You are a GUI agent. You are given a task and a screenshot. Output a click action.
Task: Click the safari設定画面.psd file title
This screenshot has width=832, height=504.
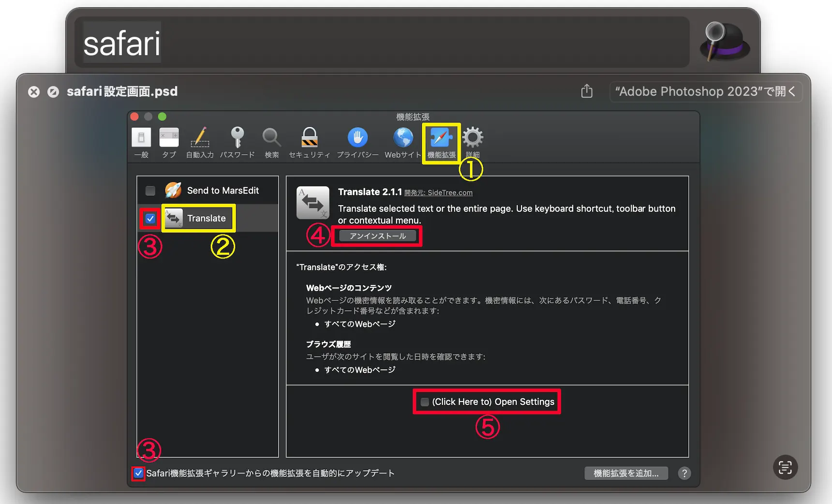tap(122, 91)
